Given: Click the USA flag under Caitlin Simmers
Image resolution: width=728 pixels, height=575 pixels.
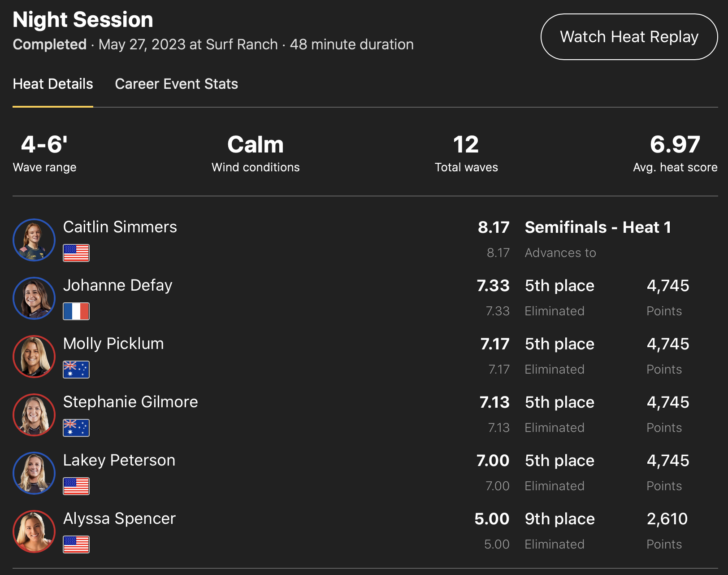Looking at the screenshot, I should coord(76,253).
